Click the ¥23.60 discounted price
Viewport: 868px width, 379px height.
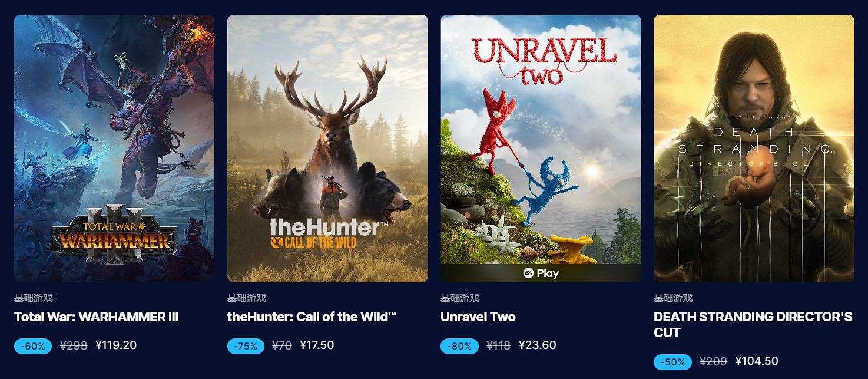537,345
